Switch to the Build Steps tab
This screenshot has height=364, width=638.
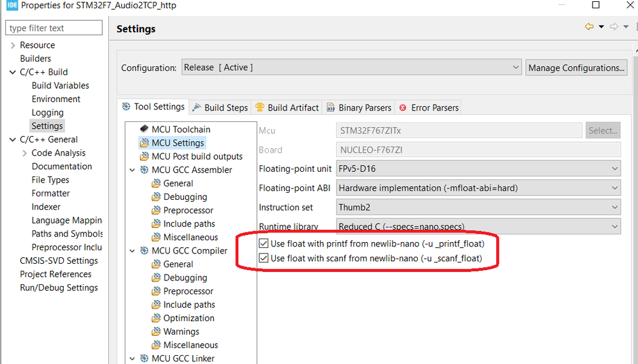(220, 107)
